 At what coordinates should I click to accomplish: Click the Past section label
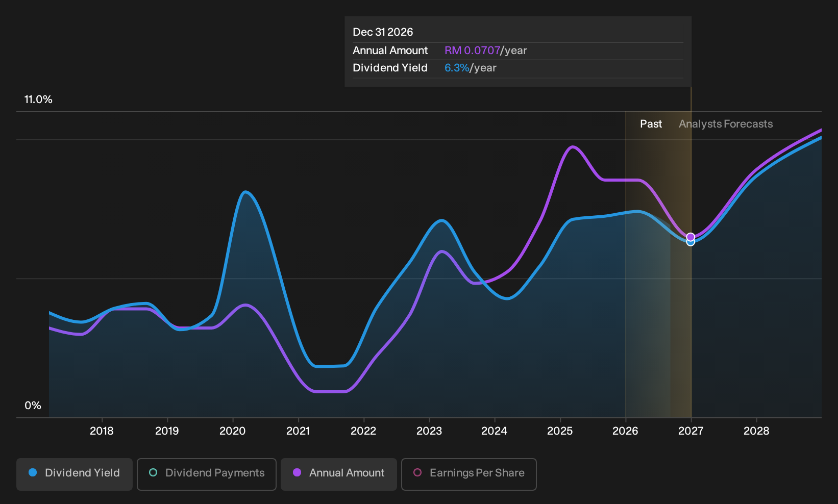[x=651, y=124]
